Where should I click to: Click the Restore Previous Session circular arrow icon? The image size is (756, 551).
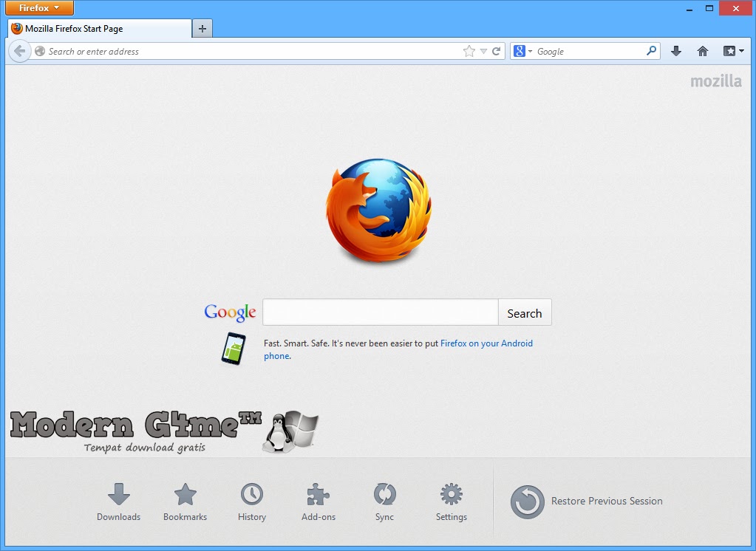pyautogui.click(x=528, y=501)
